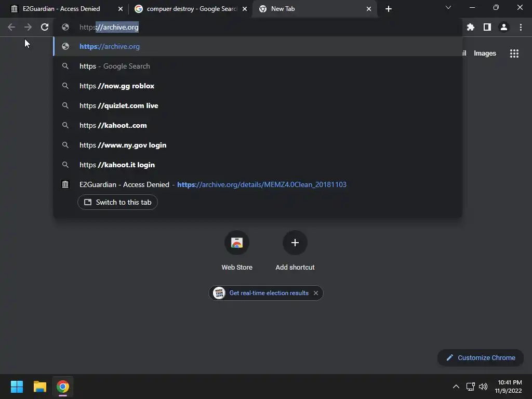Switch to compuer destroy Google Search tab

(192, 9)
